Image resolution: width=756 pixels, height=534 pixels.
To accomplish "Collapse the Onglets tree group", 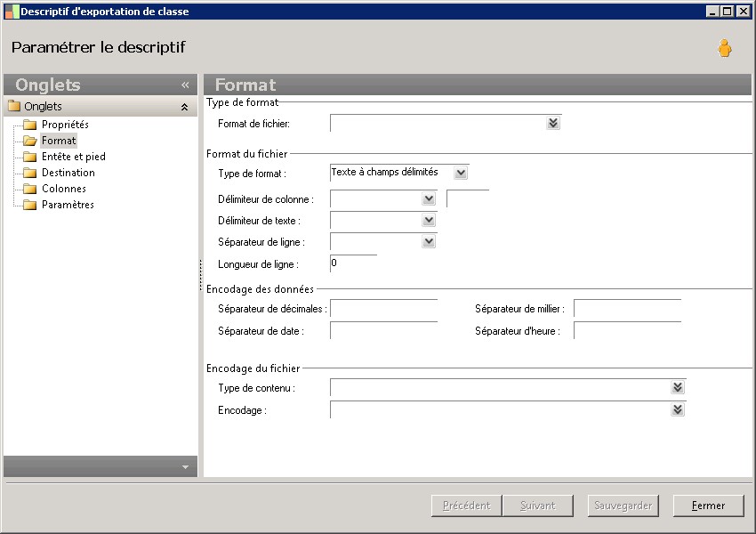I will [184, 107].
